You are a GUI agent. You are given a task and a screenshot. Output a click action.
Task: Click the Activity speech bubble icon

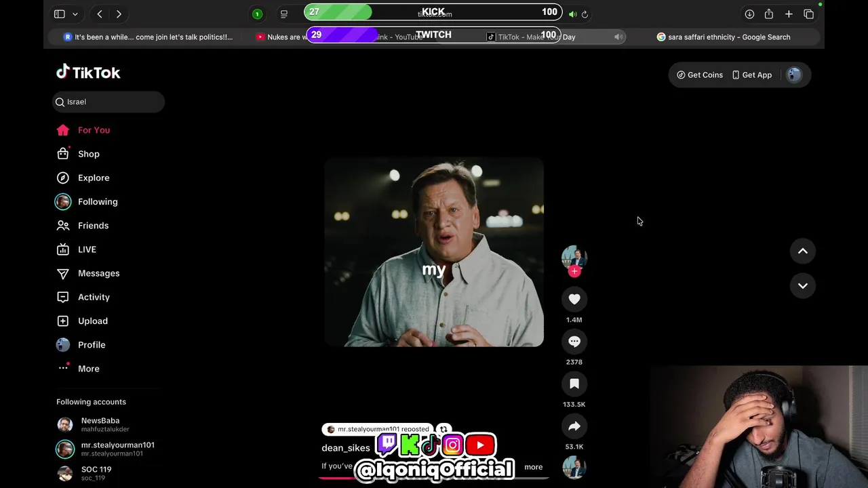63,297
